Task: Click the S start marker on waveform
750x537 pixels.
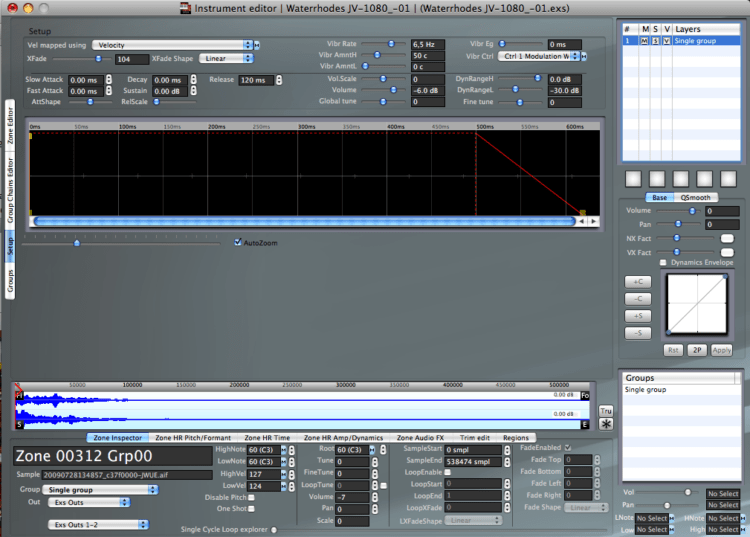Action: point(19,424)
